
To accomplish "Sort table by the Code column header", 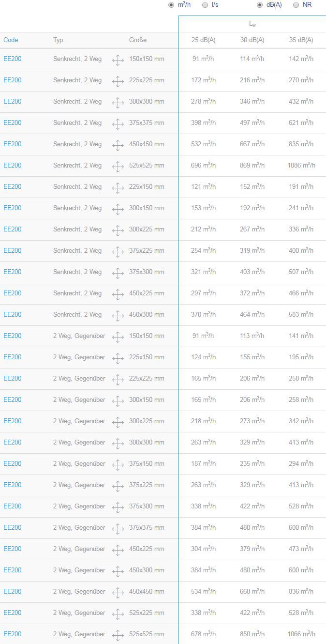I will click(11, 40).
